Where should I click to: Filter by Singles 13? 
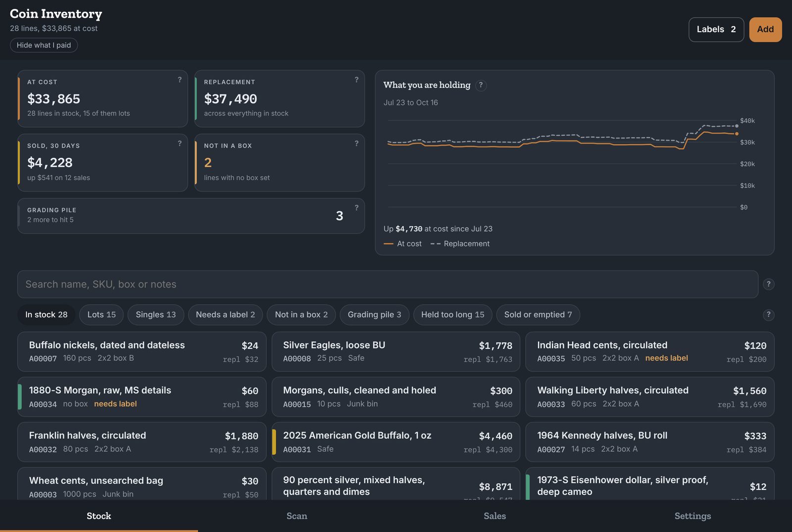(156, 315)
